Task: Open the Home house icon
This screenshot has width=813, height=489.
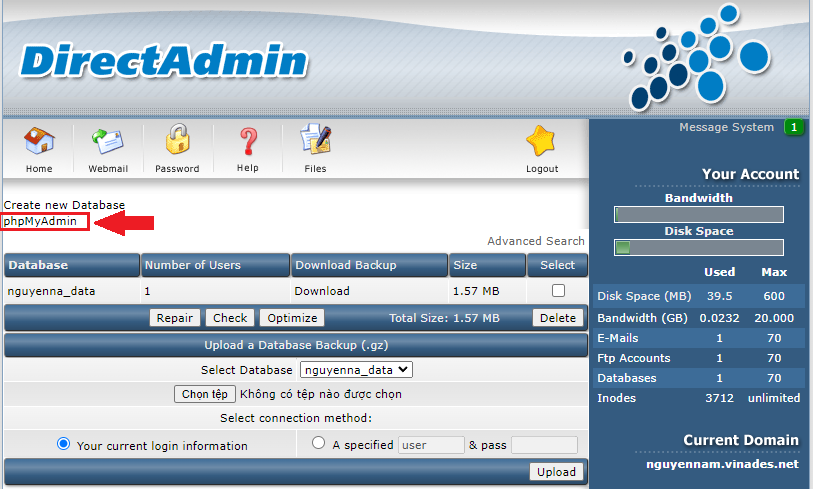Action: click(x=39, y=141)
